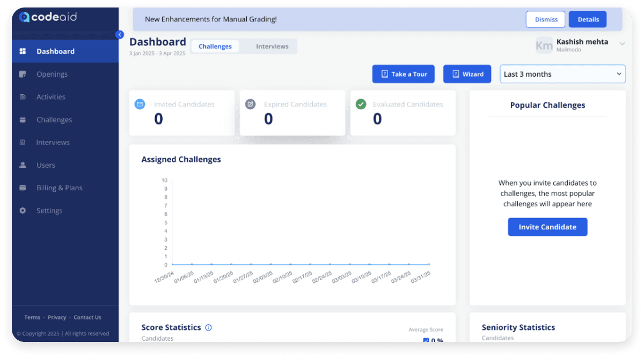The height and width of the screenshot is (358, 644).
Task: Switch to the Challenges tab
Action: coord(215,47)
